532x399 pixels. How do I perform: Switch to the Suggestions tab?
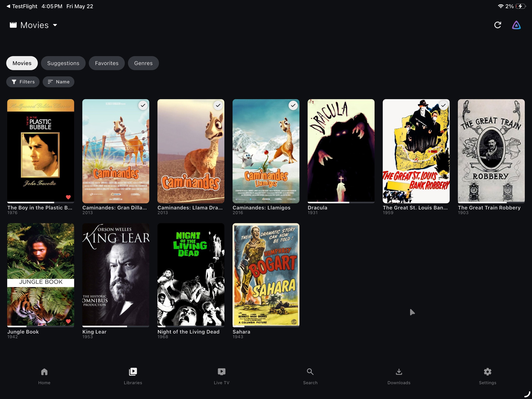tap(63, 63)
